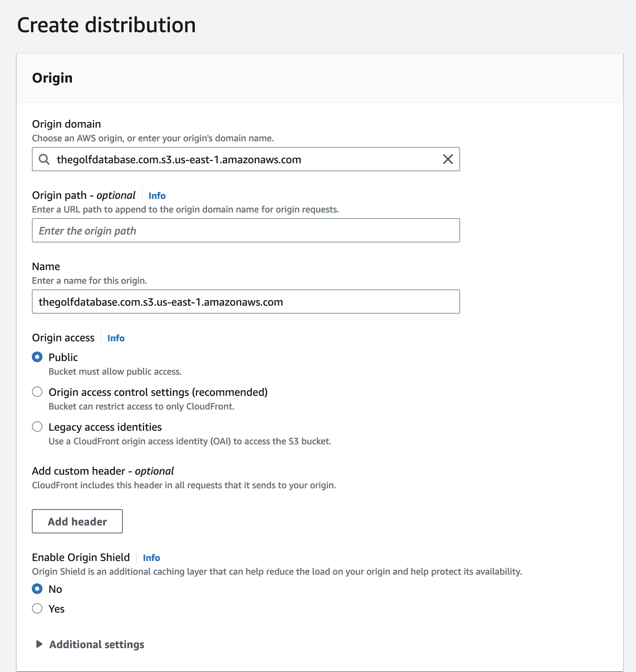Click into the empty Origin path field
The height and width of the screenshot is (672, 636).
(246, 231)
